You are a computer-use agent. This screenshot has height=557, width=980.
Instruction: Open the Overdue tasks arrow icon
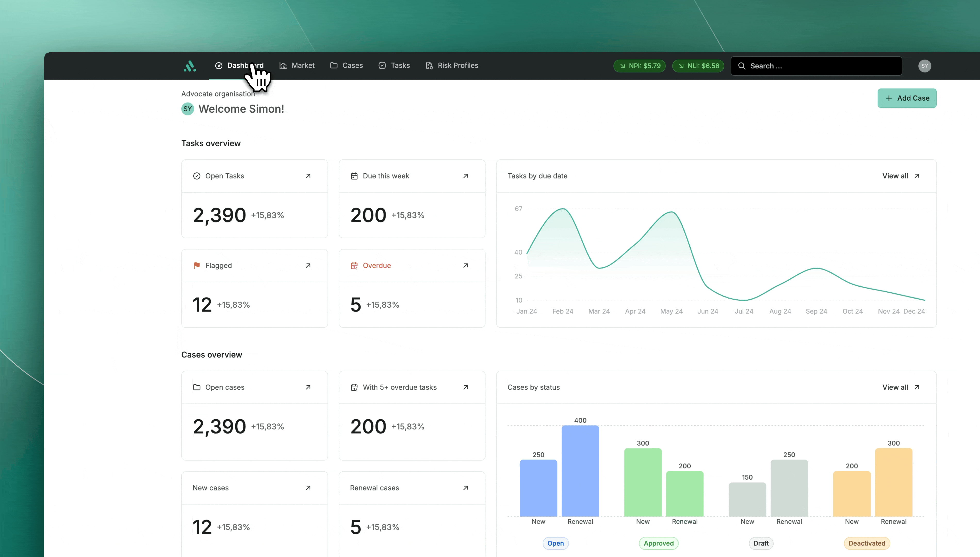pyautogui.click(x=466, y=266)
